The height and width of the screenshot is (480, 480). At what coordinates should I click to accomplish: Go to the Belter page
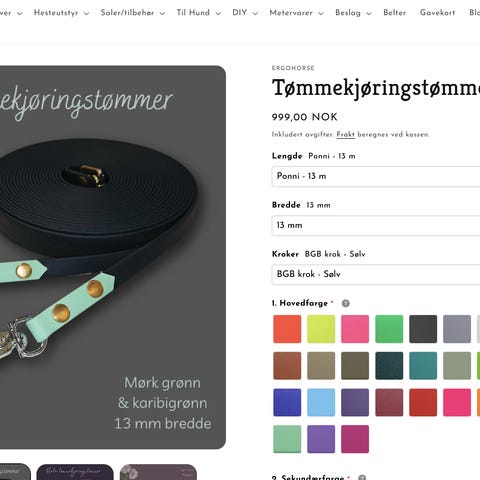coord(395,13)
